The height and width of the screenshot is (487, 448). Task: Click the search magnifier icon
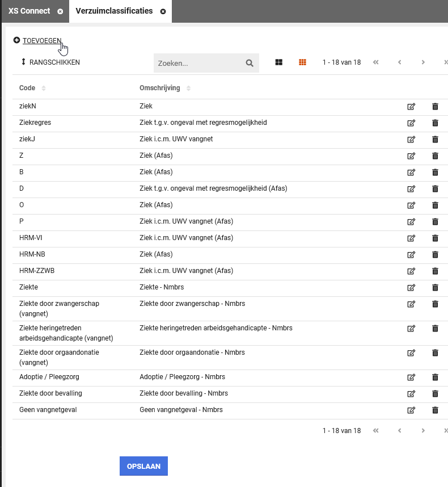(x=250, y=63)
